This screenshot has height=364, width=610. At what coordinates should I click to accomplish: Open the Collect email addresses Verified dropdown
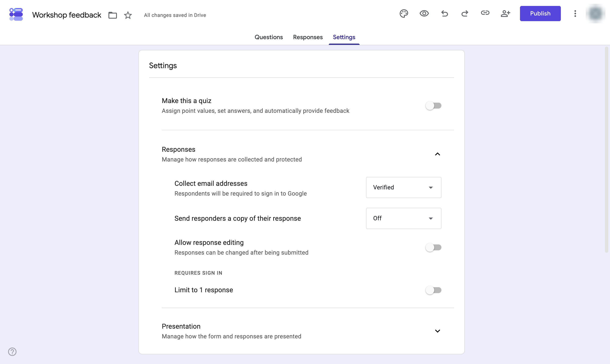403,187
